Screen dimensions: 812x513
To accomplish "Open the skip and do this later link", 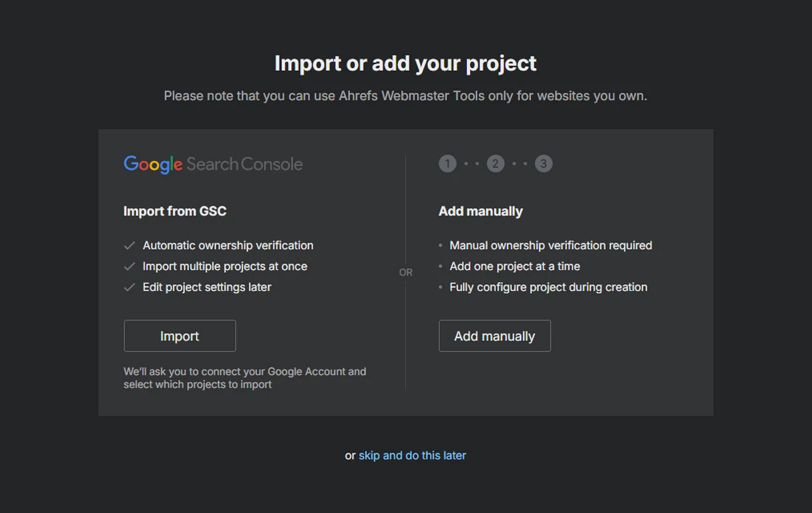I will (412, 456).
